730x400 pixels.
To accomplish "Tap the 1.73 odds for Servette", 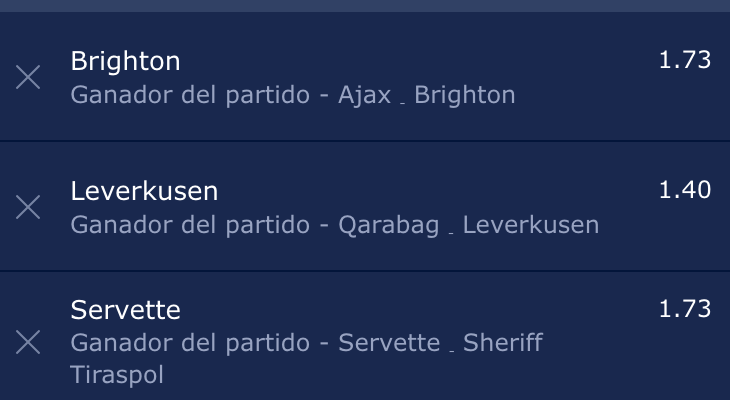I will (x=684, y=309).
